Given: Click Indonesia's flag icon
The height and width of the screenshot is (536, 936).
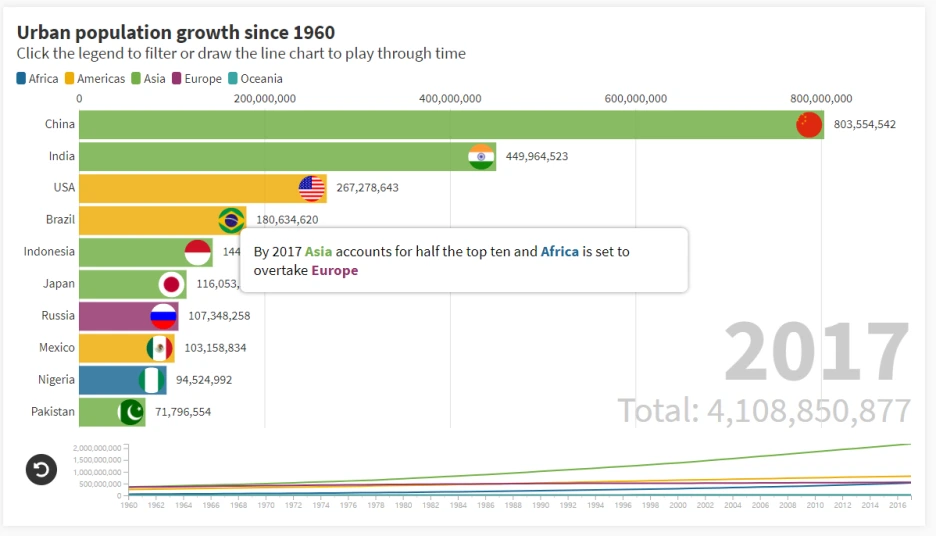Looking at the screenshot, I should (198, 252).
